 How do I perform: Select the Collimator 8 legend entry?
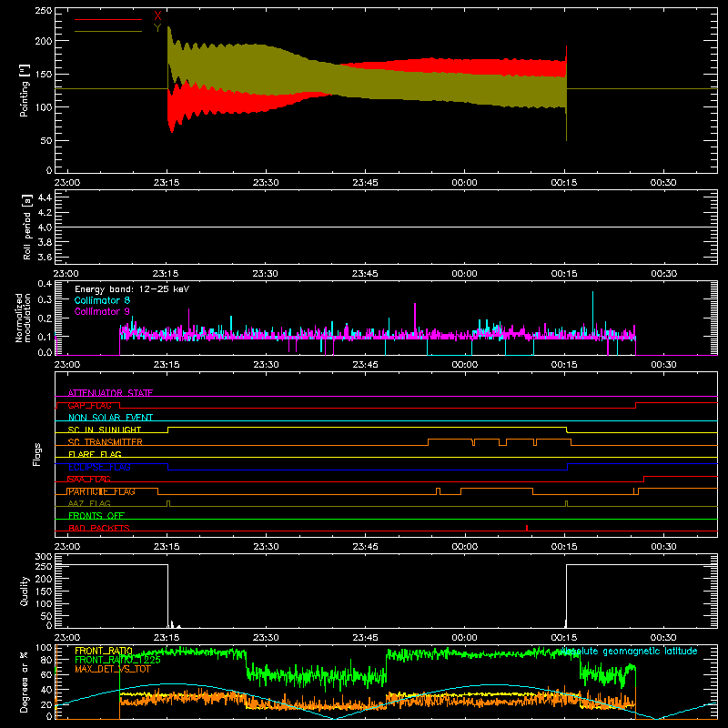pos(102,300)
